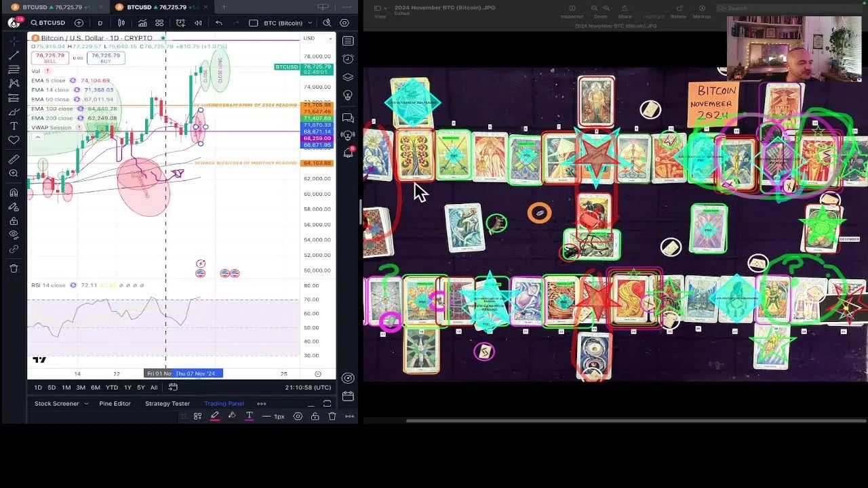This screenshot has height=488, width=868.
Task: Toggle auto-scale icon at bottom of price axis
Action: point(318,374)
